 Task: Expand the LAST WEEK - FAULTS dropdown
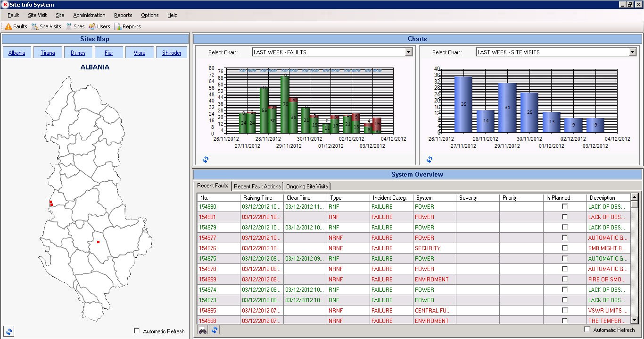point(409,52)
